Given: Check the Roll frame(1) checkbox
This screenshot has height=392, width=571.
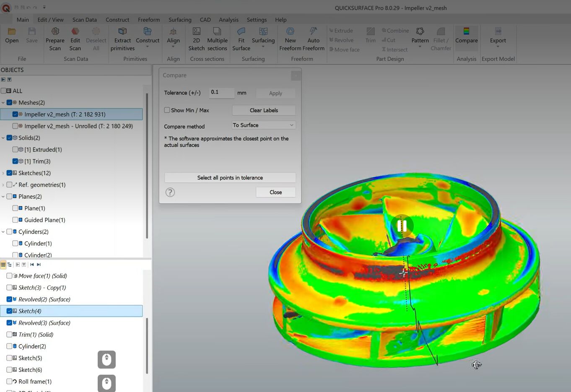Looking at the screenshot, I should pyautogui.click(x=9, y=382).
